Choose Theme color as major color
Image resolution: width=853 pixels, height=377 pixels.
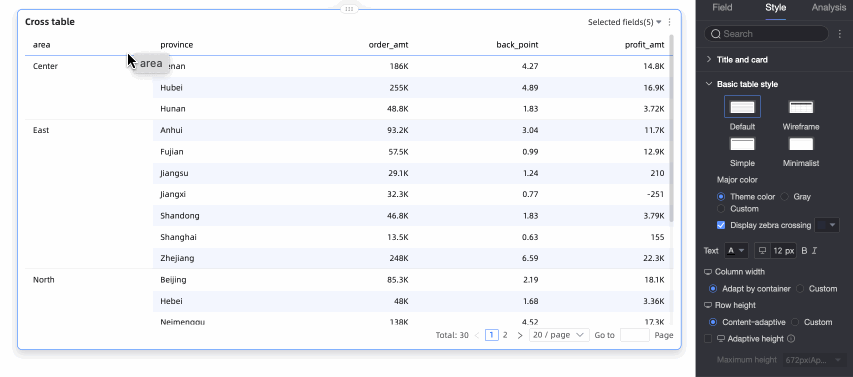721,196
